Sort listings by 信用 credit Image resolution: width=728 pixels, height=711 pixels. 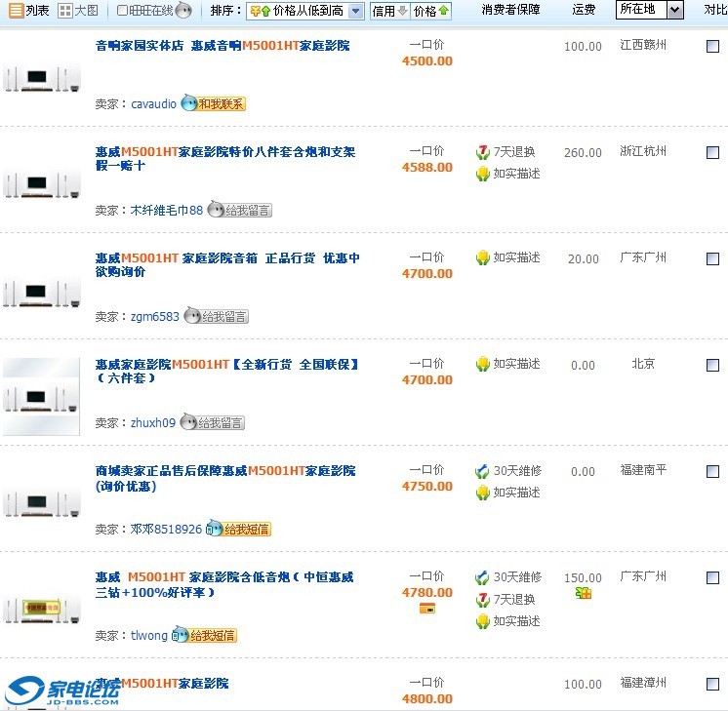point(389,11)
